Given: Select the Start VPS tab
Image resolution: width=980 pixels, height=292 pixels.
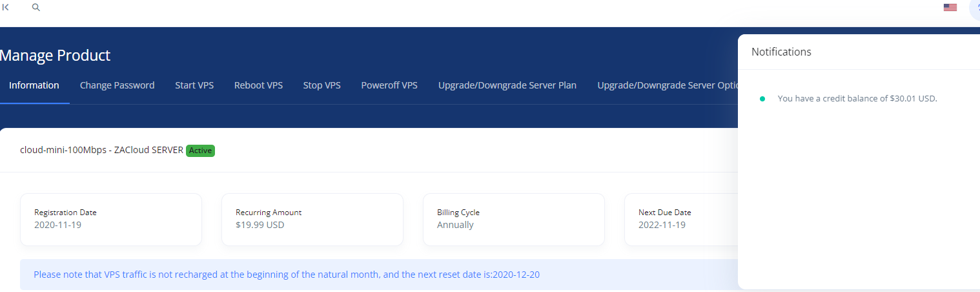Looking at the screenshot, I should pos(194,85).
